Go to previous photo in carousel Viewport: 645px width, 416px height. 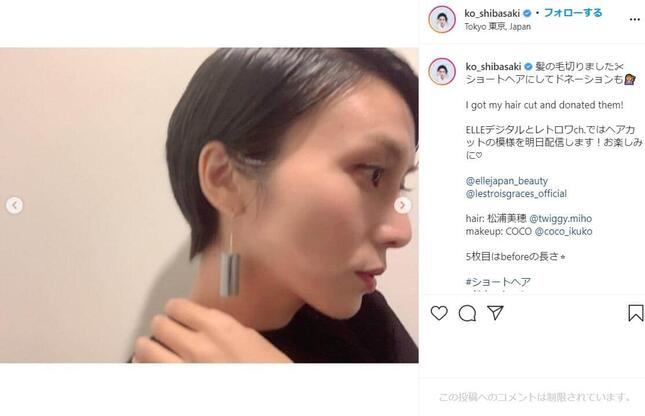pyautogui.click(x=14, y=205)
